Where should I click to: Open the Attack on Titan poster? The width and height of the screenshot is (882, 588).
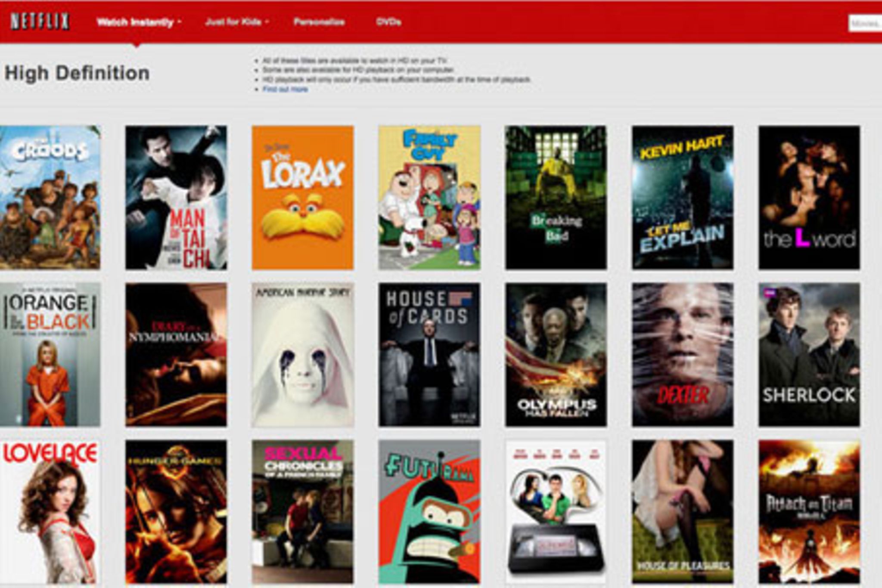[809, 511]
